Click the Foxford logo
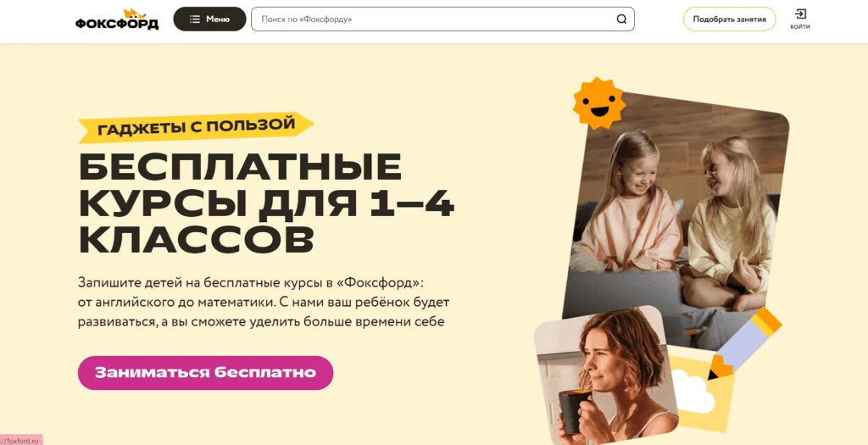868x445 pixels. 117,19
